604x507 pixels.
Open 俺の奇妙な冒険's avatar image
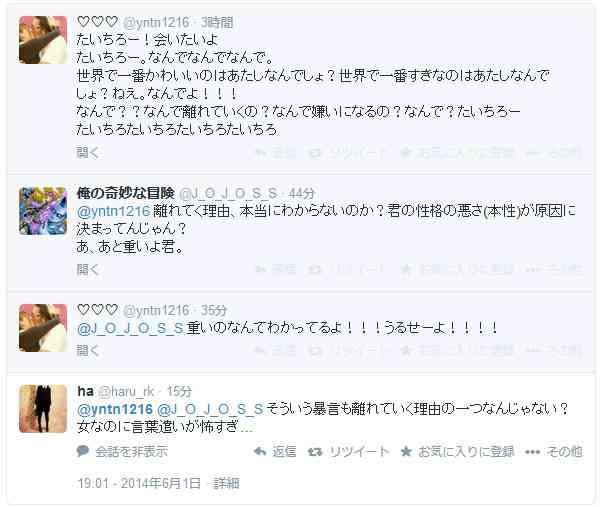point(43,211)
